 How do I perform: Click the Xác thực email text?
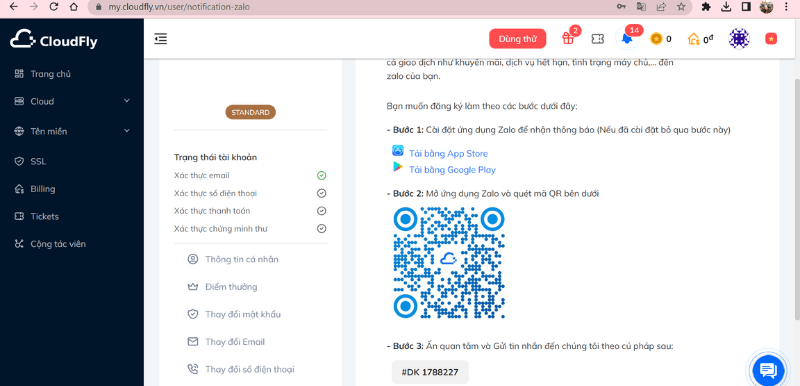coord(202,175)
